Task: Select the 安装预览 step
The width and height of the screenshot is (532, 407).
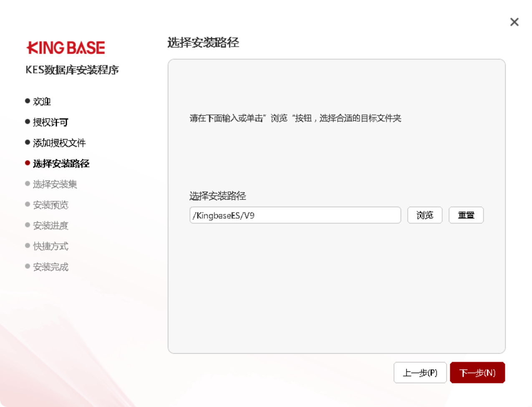Action: 50,205
